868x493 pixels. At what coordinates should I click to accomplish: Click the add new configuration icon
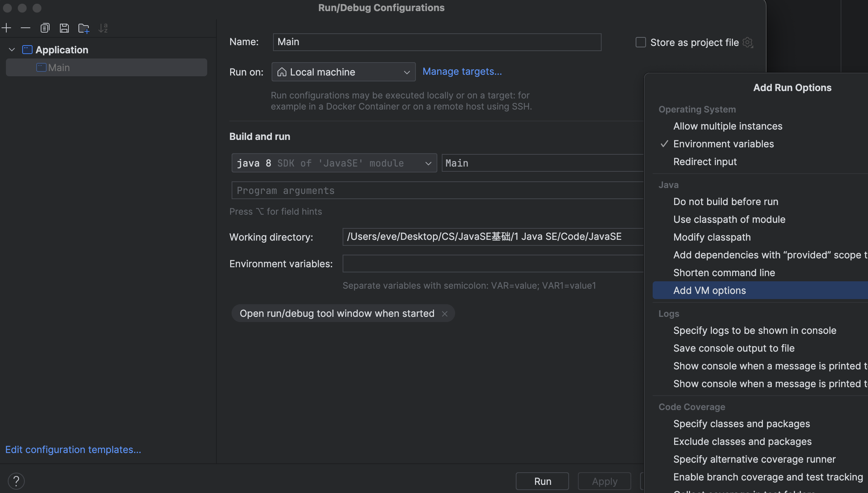[x=7, y=28]
